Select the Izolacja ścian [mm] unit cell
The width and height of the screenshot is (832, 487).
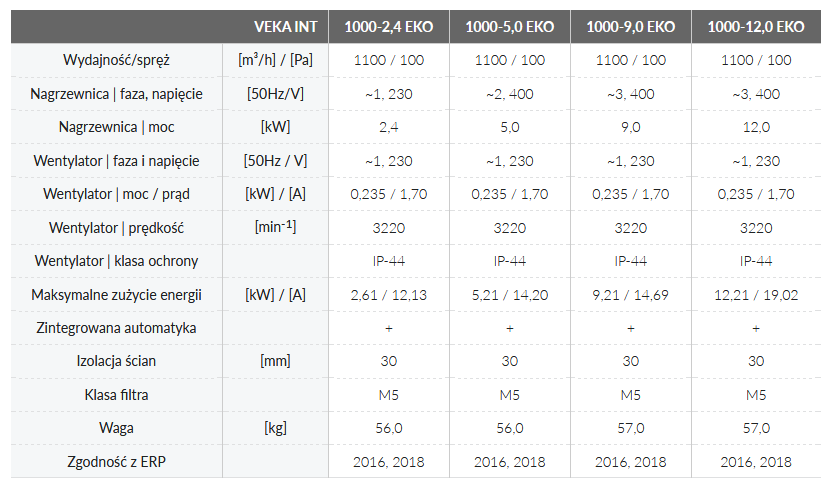[275, 361]
